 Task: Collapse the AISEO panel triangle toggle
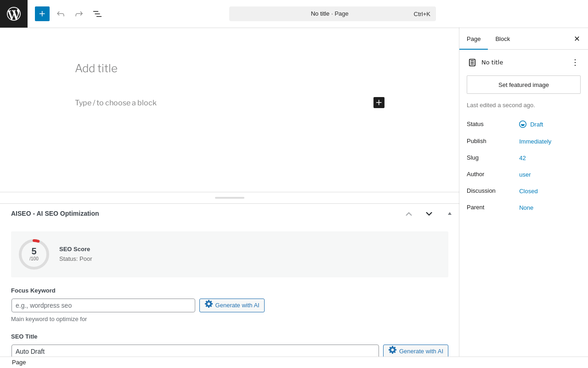point(450,213)
